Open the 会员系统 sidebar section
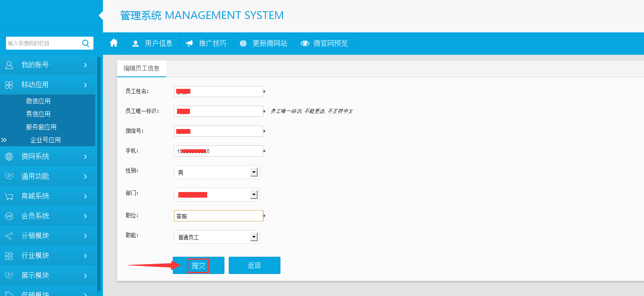The width and height of the screenshot is (644, 296). (47, 216)
